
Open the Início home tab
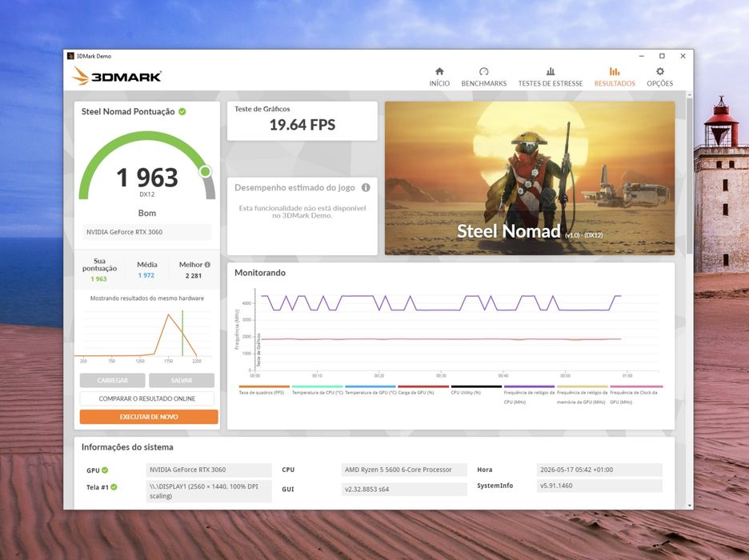pyautogui.click(x=439, y=77)
